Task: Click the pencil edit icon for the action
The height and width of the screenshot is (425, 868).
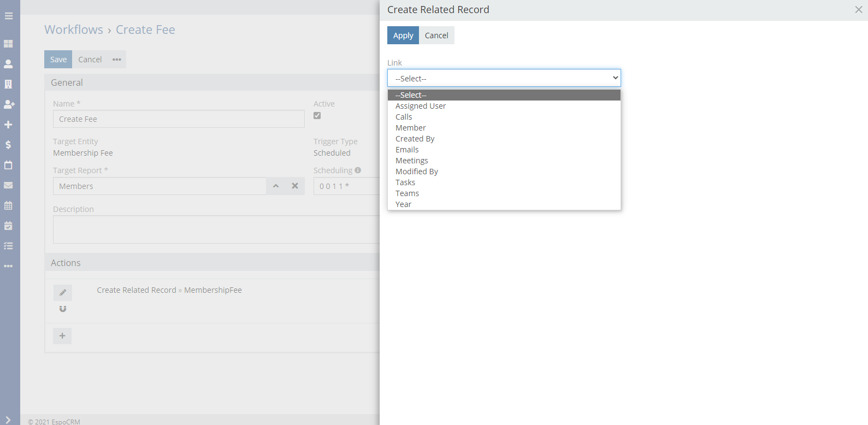Action: pyautogui.click(x=63, y=292)
